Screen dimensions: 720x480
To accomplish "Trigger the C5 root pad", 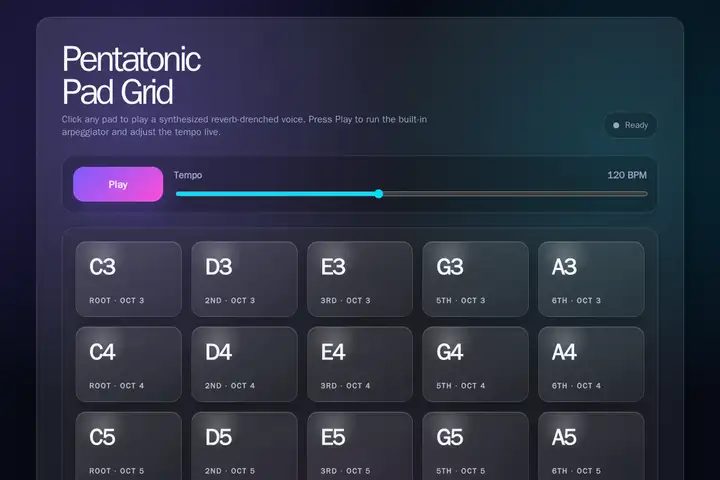I will [129, 446].
